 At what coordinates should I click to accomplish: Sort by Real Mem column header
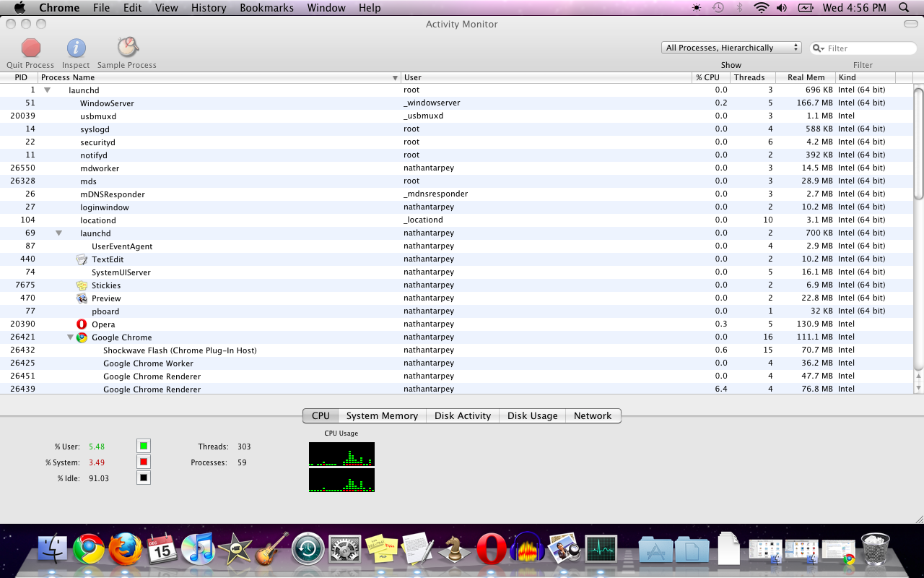click(806, 77)
